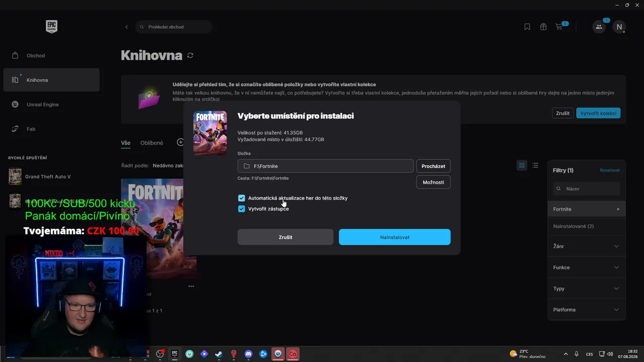Click the Resetovat filters link
The image size is (644, 362).
610,170
